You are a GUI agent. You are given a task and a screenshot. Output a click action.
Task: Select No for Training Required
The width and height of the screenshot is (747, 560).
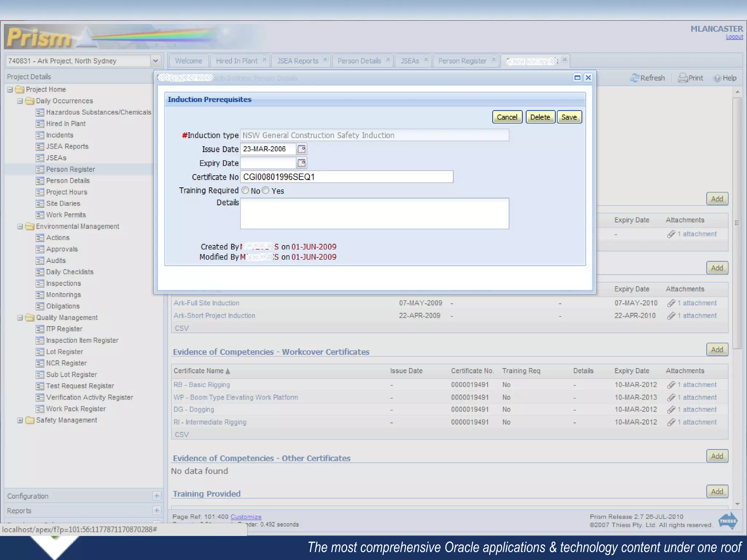245,190
